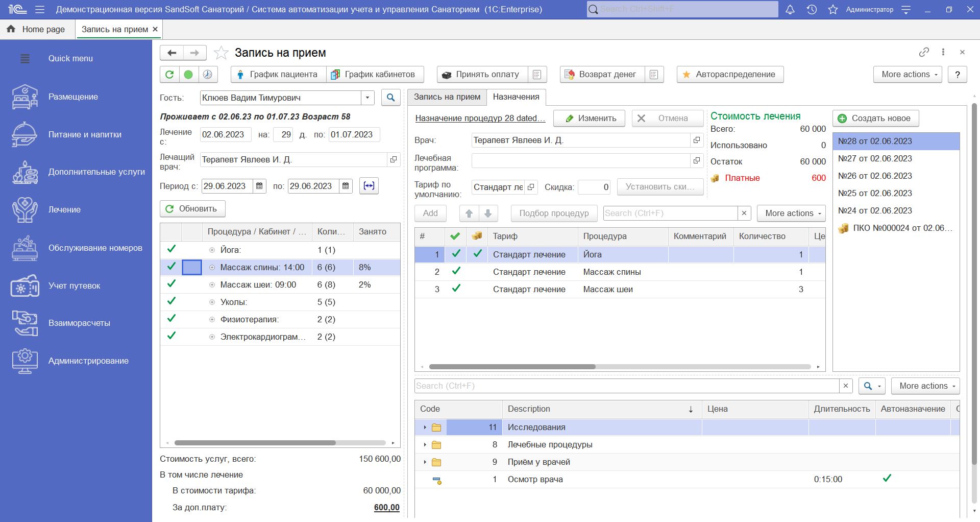Viewport: 980px width, 522px height.
Task: Click the Дополнительные услуги icon
Action: click(24, 172)
